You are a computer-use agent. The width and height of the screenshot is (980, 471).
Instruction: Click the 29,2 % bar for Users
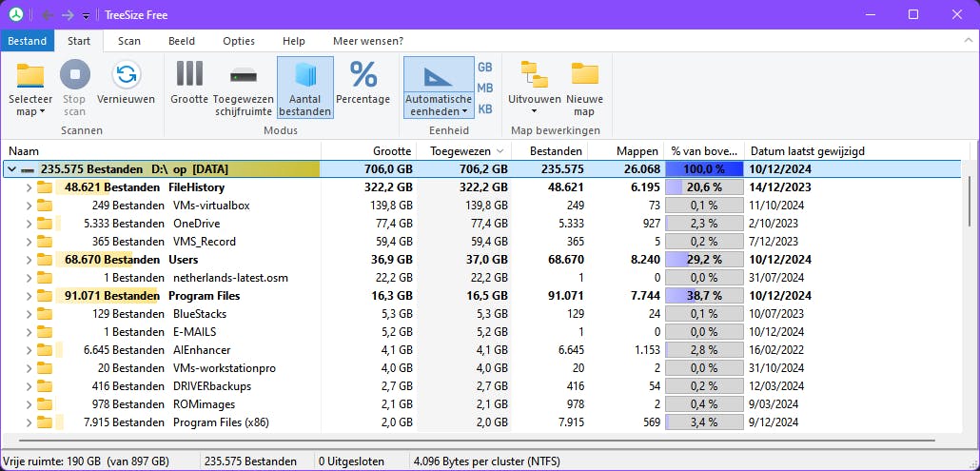click(x=704, y=259)
